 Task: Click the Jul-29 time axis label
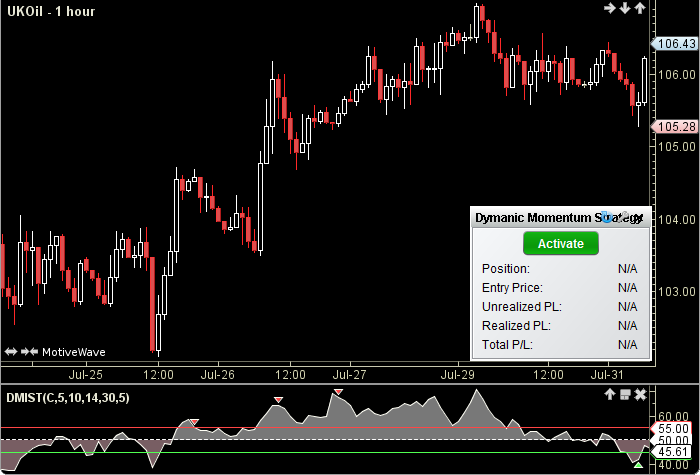(x=457, y=375)
